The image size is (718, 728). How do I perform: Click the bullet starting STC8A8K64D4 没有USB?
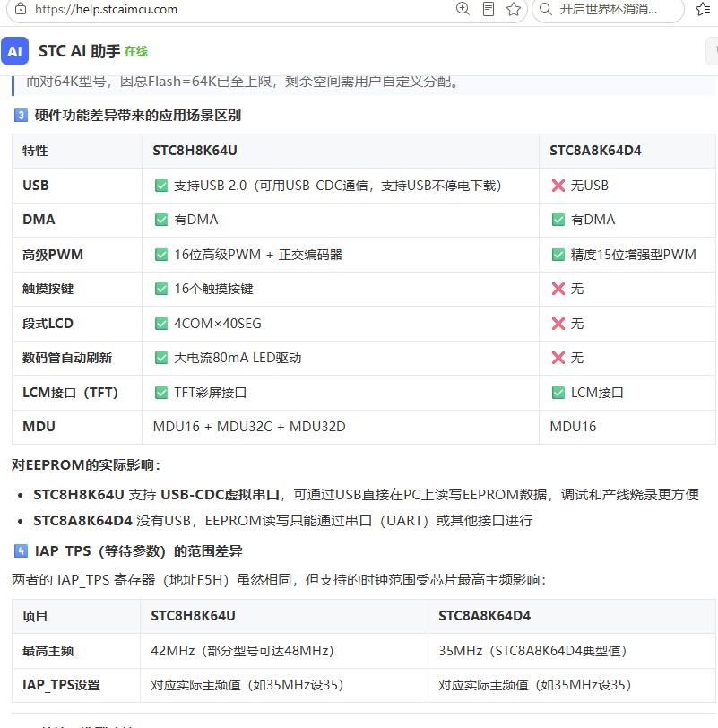tap(283, 521)
